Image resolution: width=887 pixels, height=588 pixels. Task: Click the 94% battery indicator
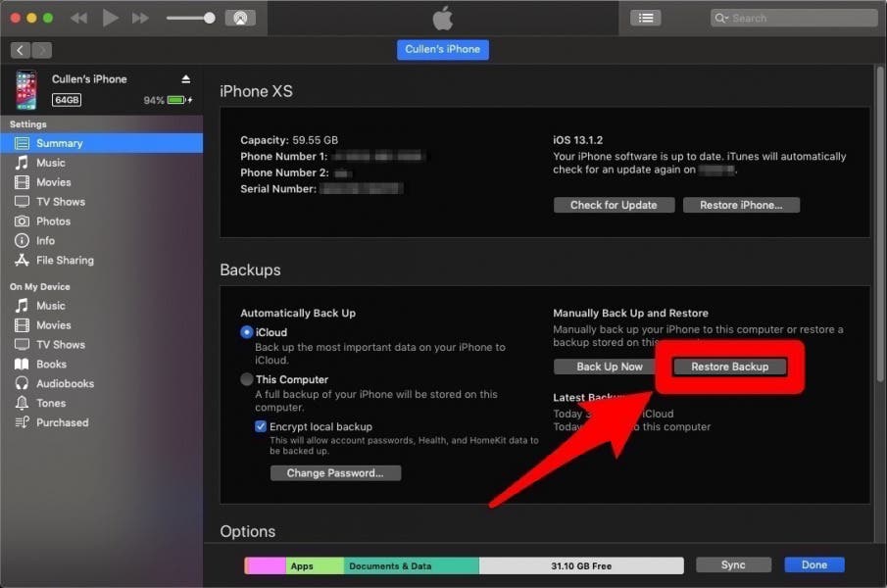[168, 100]
